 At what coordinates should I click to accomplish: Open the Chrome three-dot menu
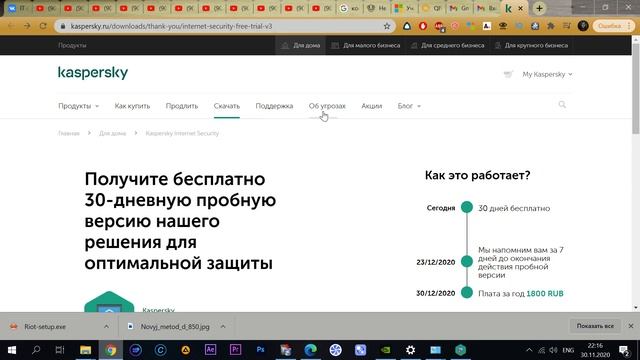click(x=629, y=26)
